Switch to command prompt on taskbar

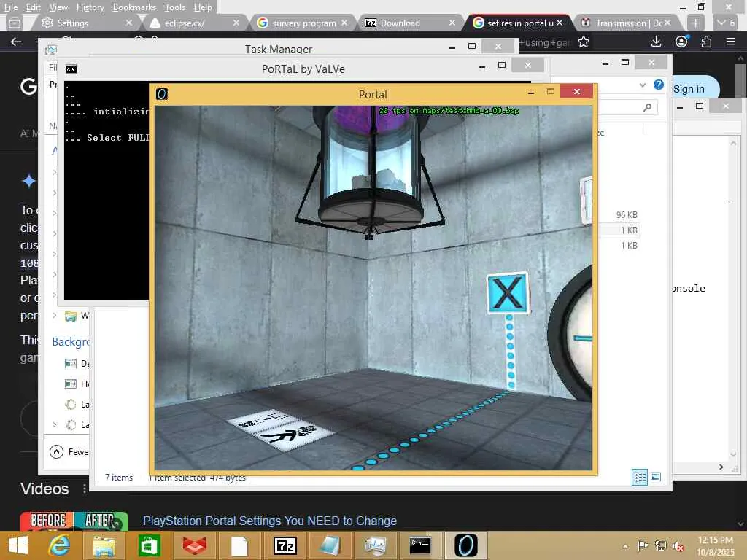(420, 545)
